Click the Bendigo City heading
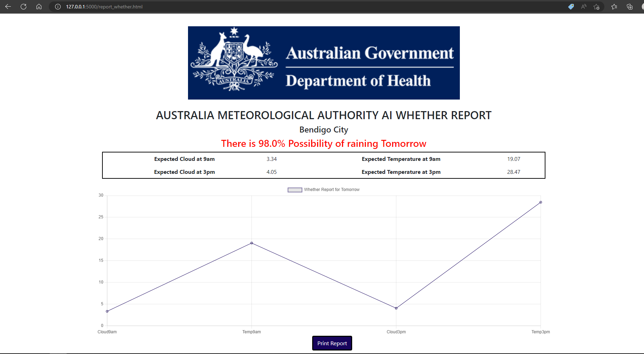Screen dimensions: 644x354 [323, 130]
